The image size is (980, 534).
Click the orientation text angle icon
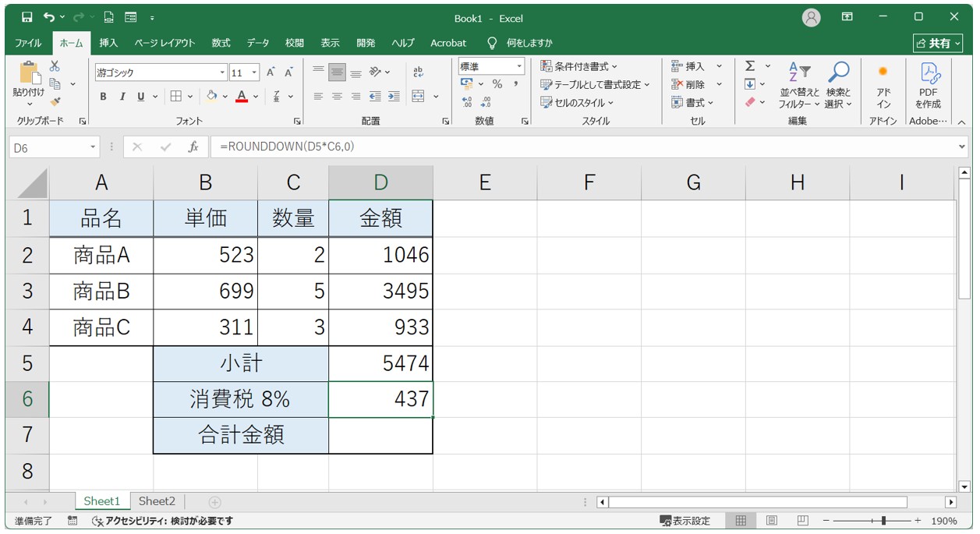(x=376, y=72)
